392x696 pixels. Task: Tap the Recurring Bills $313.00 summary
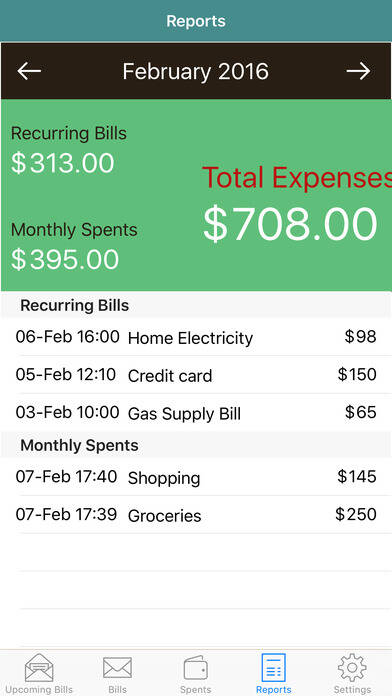point(69,150)
